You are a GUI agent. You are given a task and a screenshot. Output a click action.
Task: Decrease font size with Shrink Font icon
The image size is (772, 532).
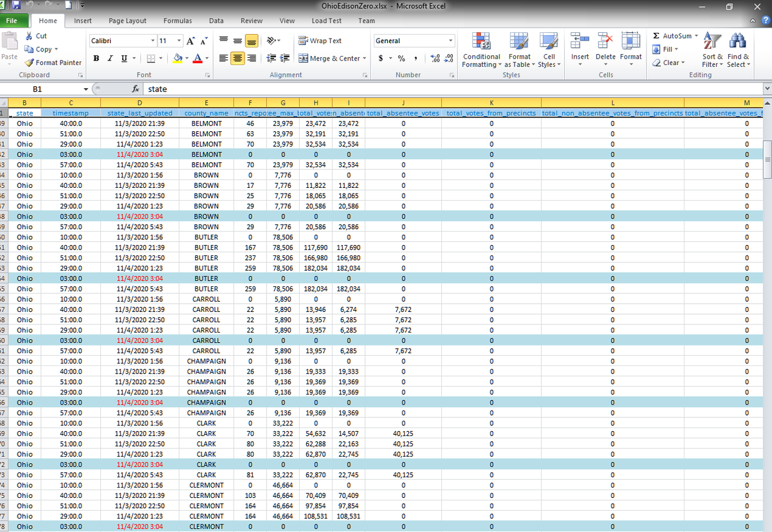(204, 41)
